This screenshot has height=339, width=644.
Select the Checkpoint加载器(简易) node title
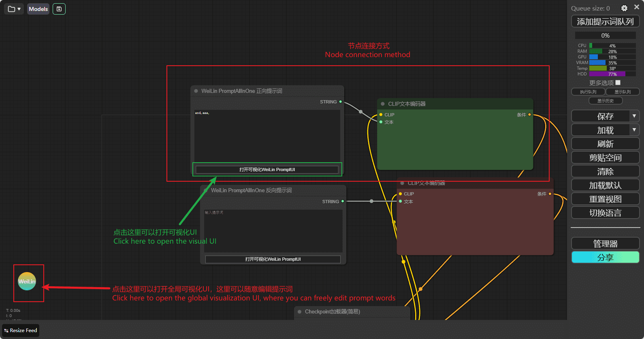[x=332, y=312]
